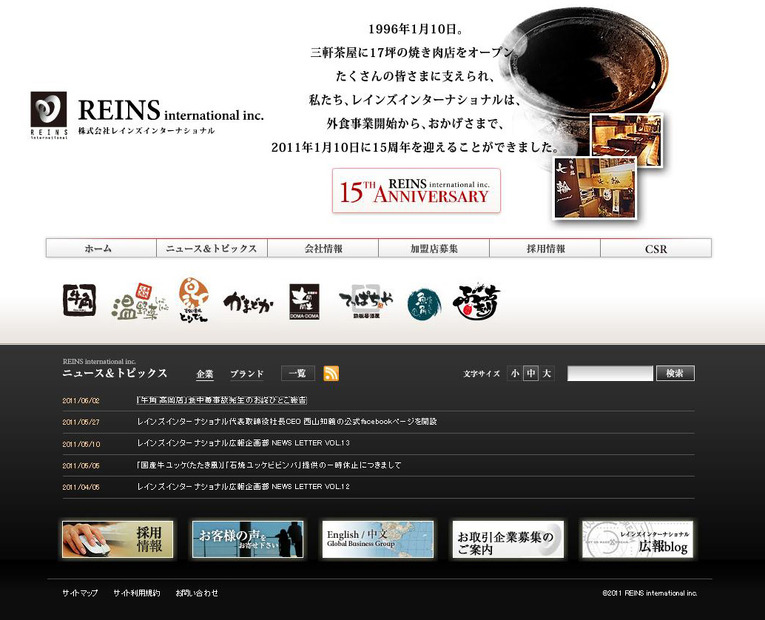Open the かまどか brand logo
Screen dimensions: 765x620
(x=248, y=303)
